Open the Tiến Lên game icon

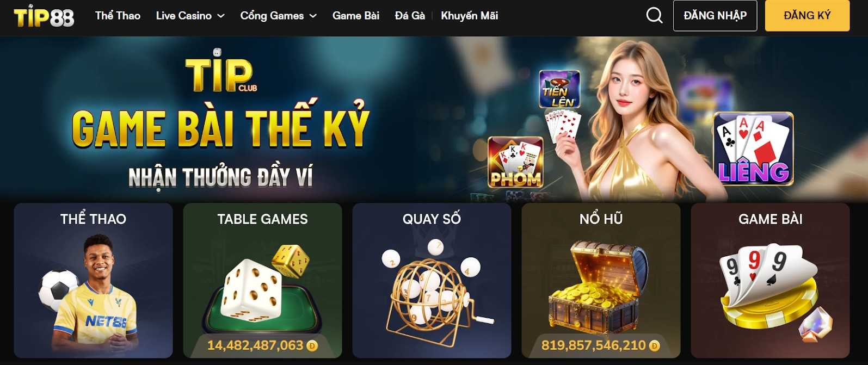pos(559,89)
